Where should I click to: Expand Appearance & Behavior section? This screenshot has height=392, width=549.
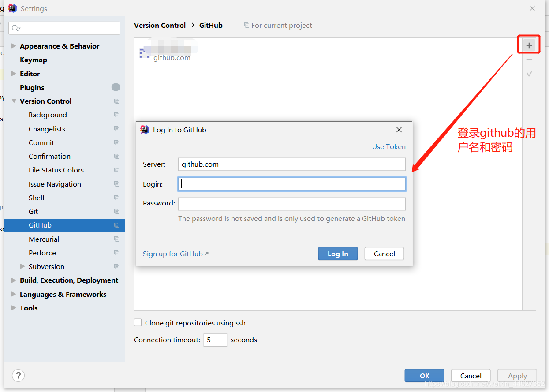coord(14,46)
